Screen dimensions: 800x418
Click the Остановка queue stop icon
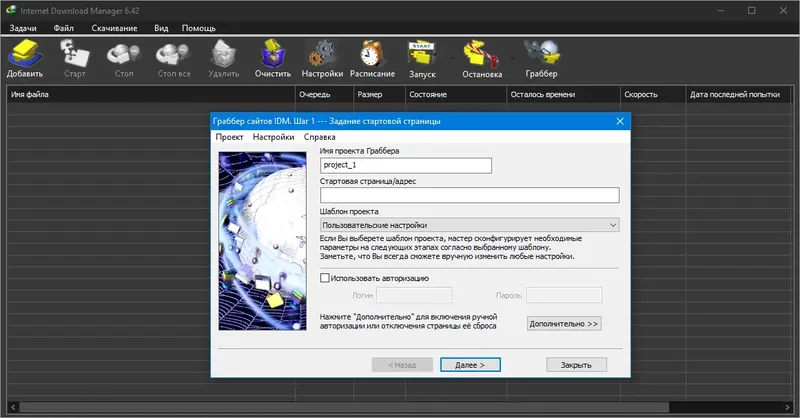pos(481,54)
